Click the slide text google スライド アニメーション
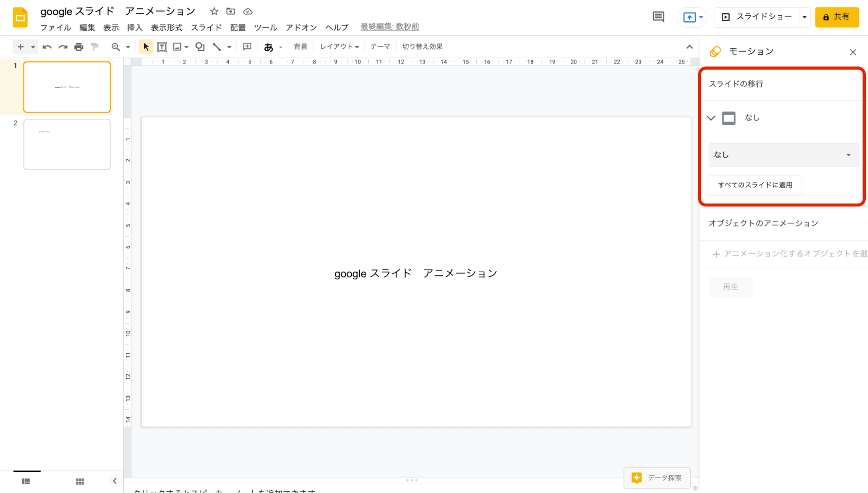Image resolution: width=868 pixels, height=493 pixels. pyautogui.click(x=416, y=273)
